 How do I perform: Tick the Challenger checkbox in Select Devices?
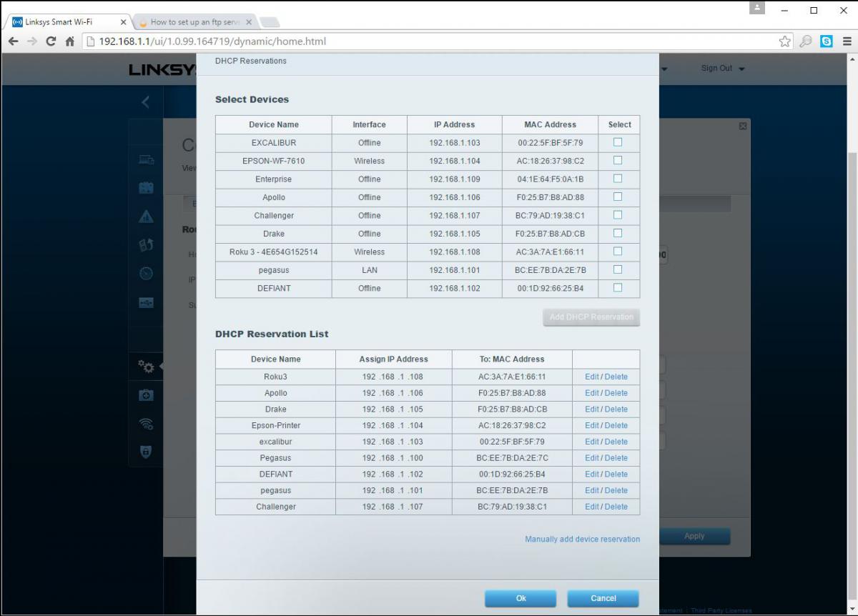(618, 214)
